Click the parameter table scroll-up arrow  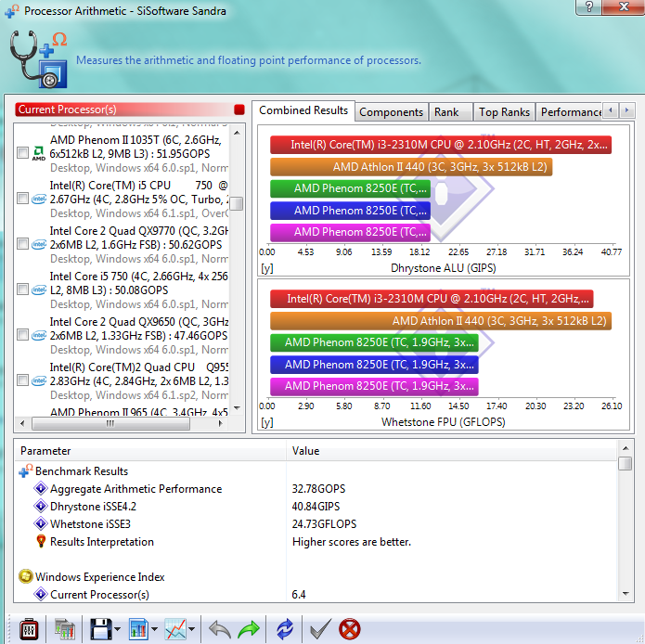pos(626,448)
